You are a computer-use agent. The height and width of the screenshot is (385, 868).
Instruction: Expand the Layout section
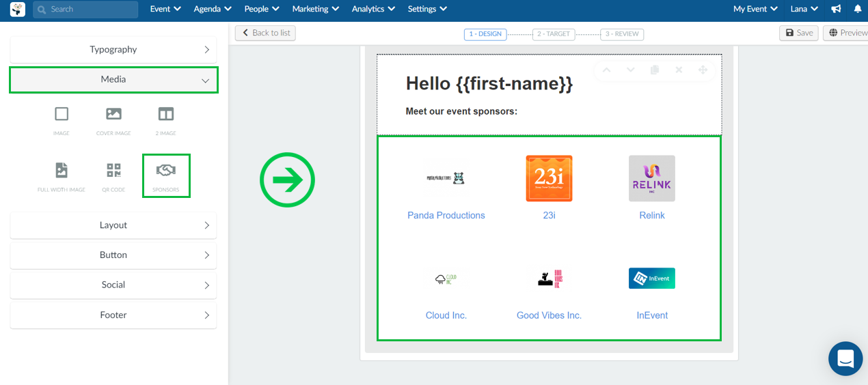point(113,225)
